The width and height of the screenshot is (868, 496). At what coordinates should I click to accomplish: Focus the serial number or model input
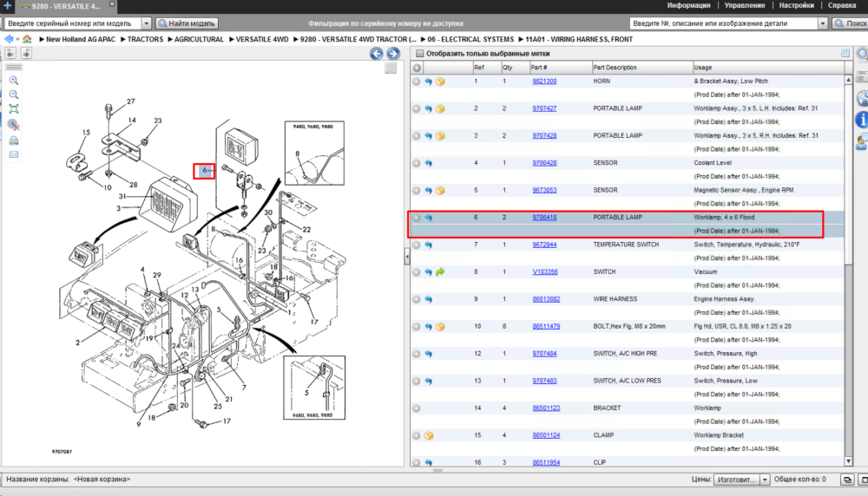73,23
